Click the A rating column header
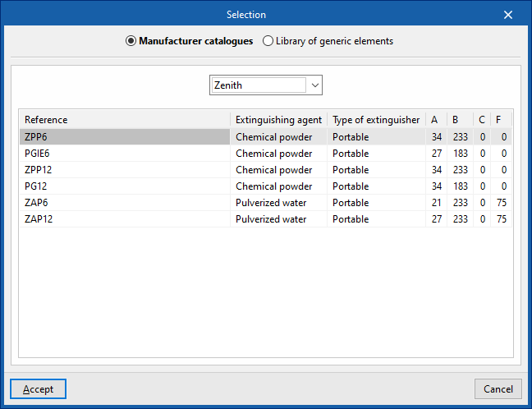The width and height of the screenshot is (532, 409). [436, 120]
